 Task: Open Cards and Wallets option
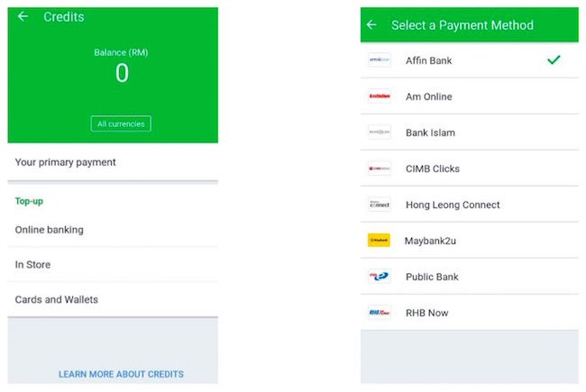pos(113,299)
